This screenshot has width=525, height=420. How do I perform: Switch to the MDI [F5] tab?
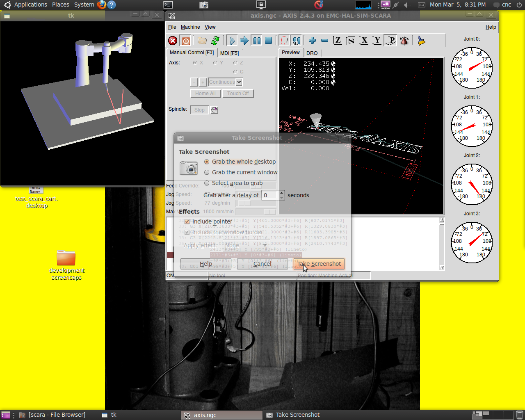[229, 53]
